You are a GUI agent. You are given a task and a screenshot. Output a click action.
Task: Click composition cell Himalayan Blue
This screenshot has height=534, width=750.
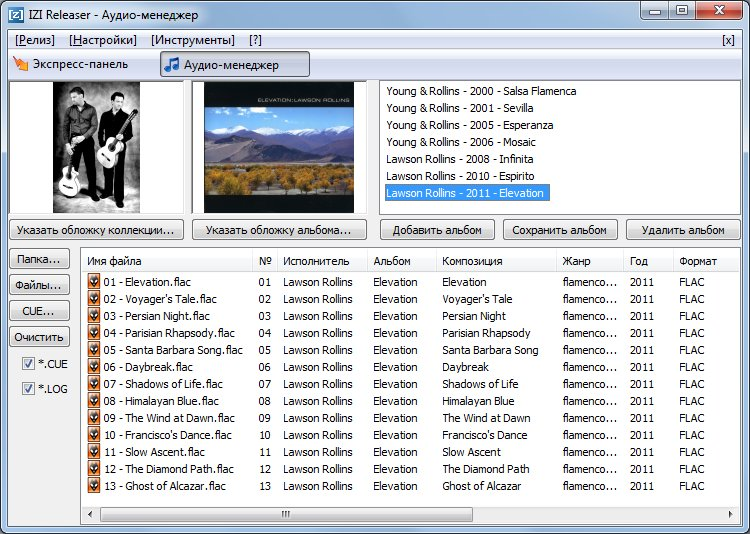pos(478,401)
